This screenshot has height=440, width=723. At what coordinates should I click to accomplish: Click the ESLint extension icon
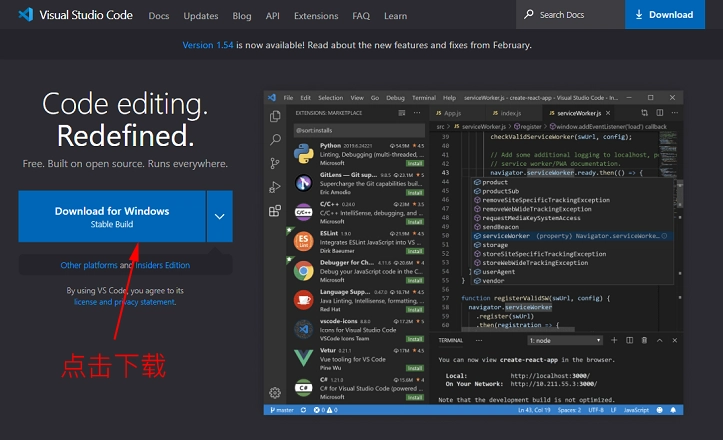coord(303,241)
